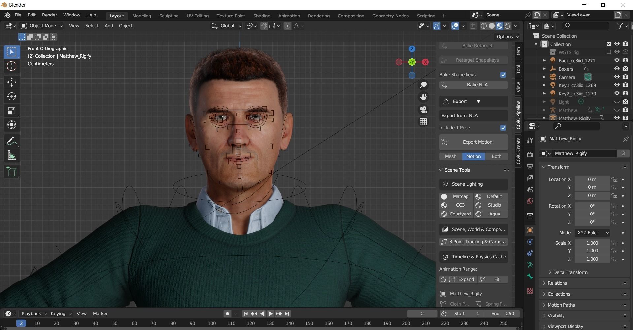This screenshot has height=330, width=644.
Task: Click the Expand animation range button
Action: tap(463, 279)
